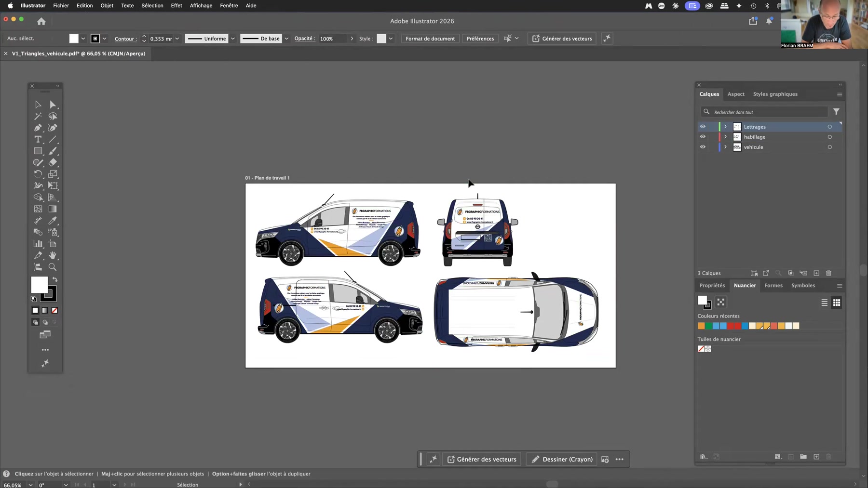Select the Rectangle tool
The image size is (868, 488).
pyautogui.click(x=38, y=151)
